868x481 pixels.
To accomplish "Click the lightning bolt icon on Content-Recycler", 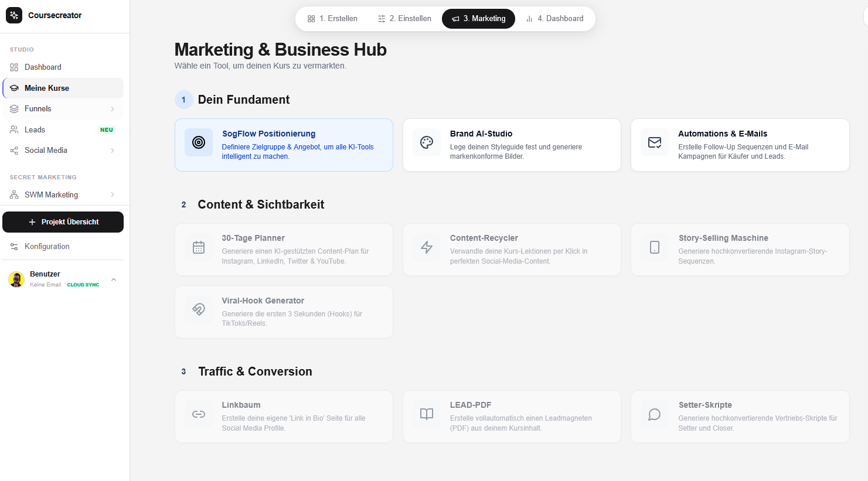I will 427,247.
